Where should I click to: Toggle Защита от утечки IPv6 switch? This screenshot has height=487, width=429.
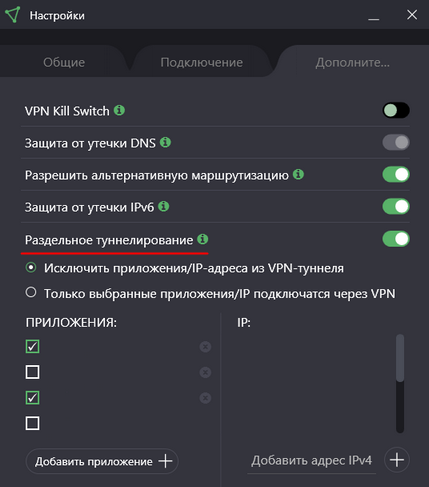396,207
